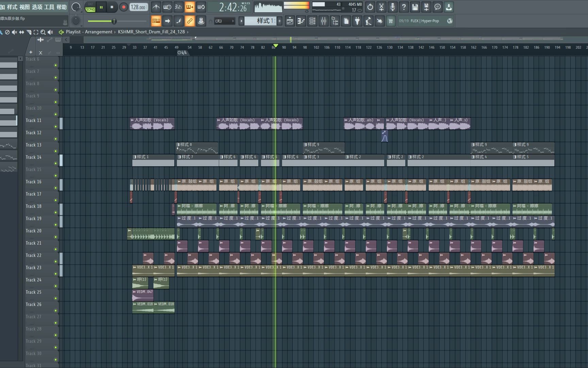The height and width of the screenshot is (368, 588).
Task: Mute Track 16 with green dot
Action: (55, 188)
